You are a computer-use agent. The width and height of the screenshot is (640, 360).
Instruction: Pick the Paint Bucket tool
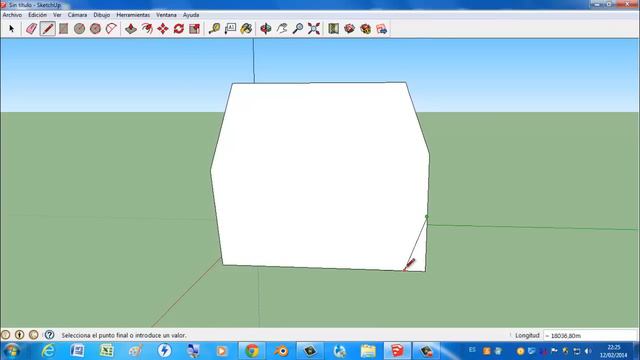tap(246, 29)
